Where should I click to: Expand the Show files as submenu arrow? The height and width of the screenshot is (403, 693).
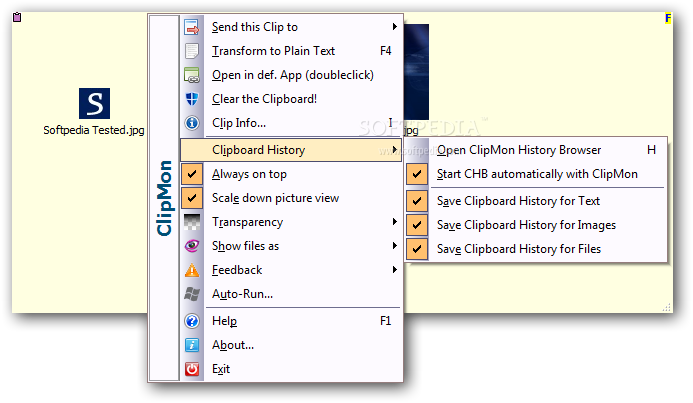pos(395,245)
